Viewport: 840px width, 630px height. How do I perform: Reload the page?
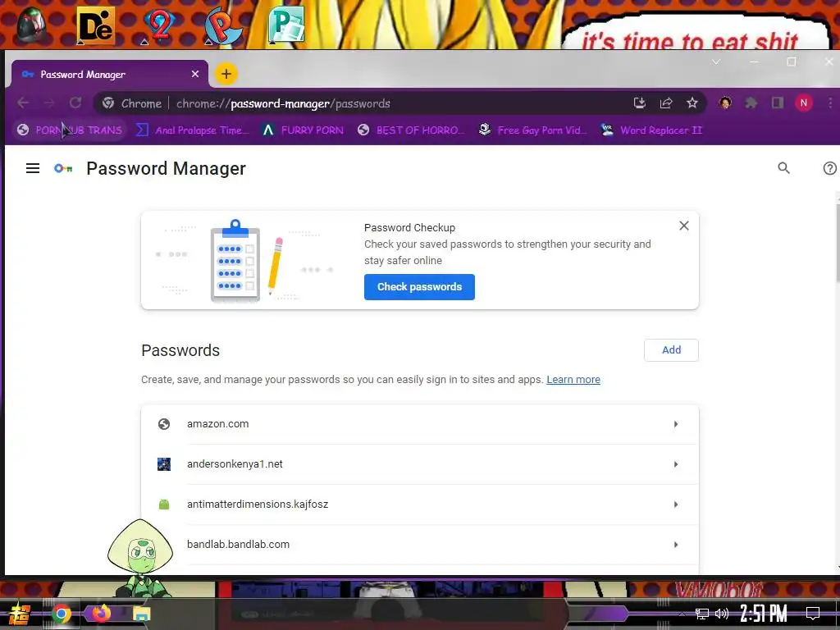75,103
